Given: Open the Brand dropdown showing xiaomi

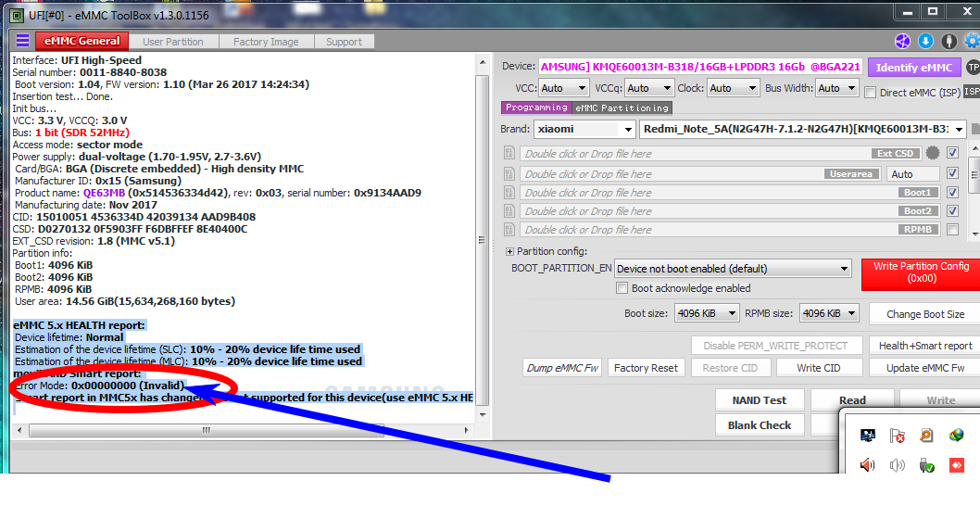Looking at the screenshot, I should point(585,130).
